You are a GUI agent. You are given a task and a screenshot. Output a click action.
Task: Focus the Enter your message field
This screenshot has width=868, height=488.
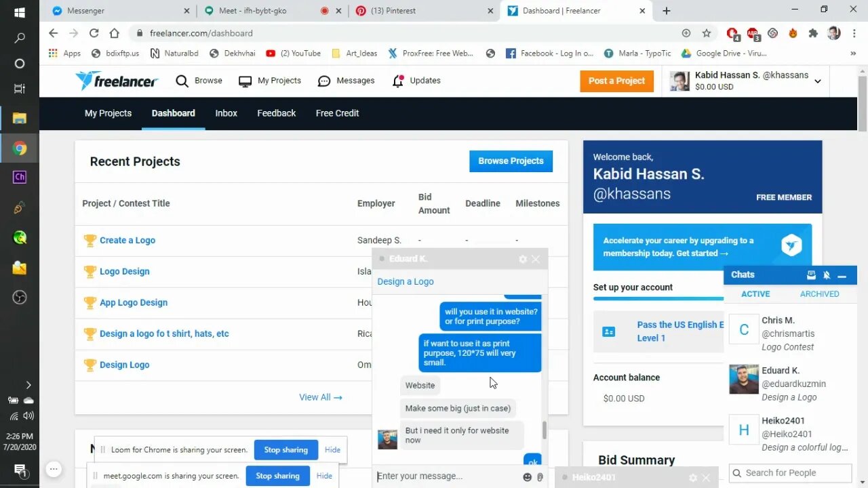click(x=448, y=476)
